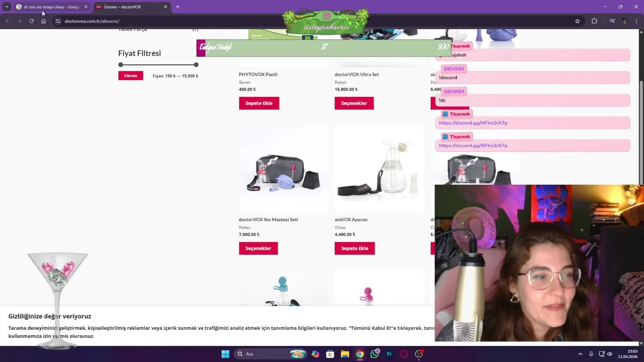Click the address bar URL
The image size is (644, 362).
(x=92, y=21)
